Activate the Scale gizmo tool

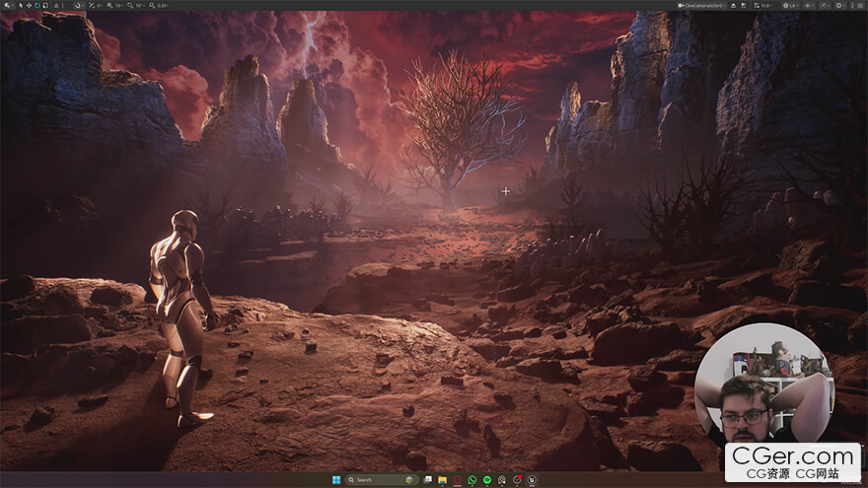(x=46, y=5)
